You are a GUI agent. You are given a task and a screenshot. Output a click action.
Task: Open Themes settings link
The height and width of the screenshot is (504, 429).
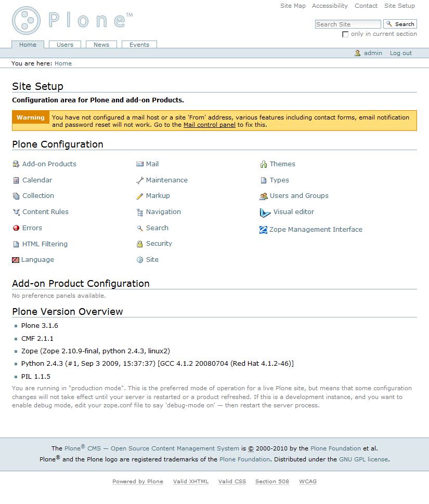coord(282,164)
